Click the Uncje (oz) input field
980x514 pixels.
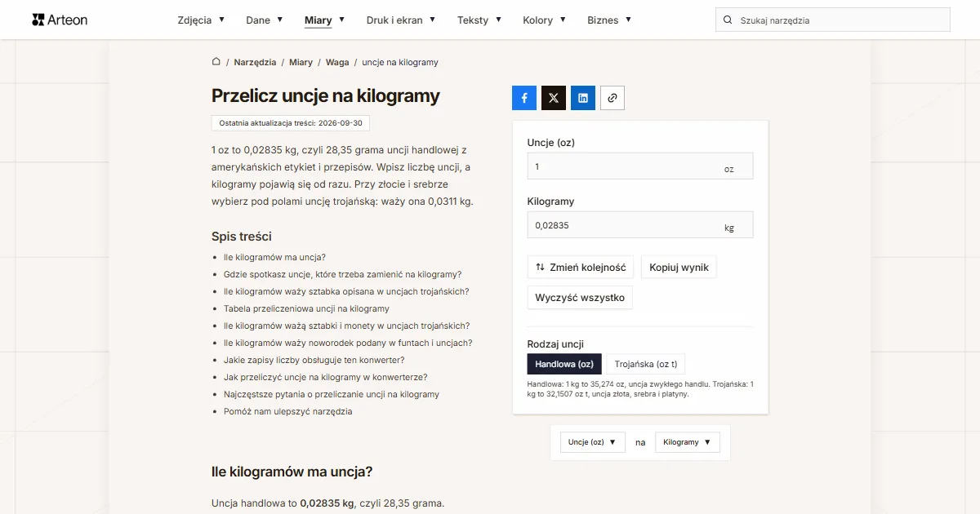640,166
